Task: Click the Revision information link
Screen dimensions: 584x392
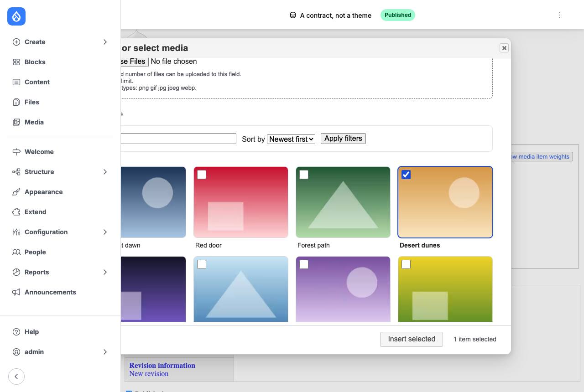Action: pyautogui.click(x=162, y=366)
